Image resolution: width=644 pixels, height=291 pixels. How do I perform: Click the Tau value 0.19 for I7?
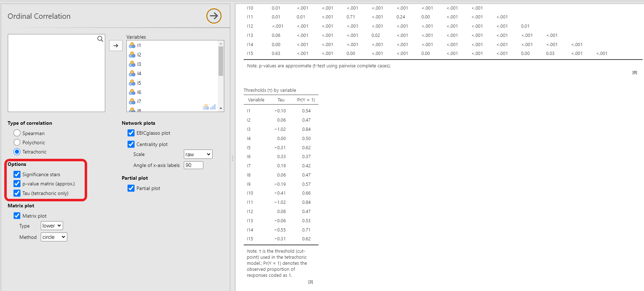click(x=281, y=166)
